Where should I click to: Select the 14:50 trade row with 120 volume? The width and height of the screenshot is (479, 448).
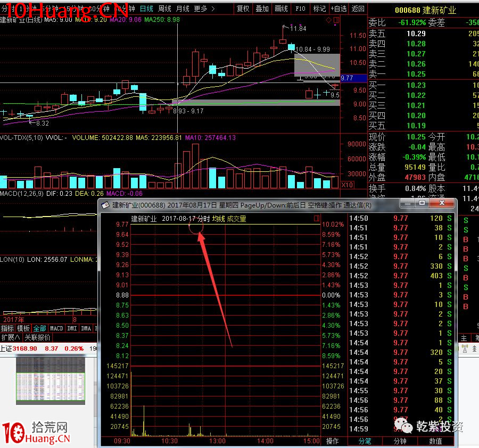click(x=400, y=218)
